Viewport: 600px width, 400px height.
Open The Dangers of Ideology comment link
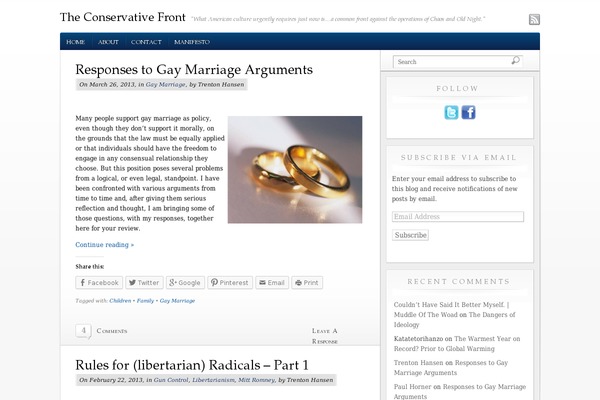(455, 320)
